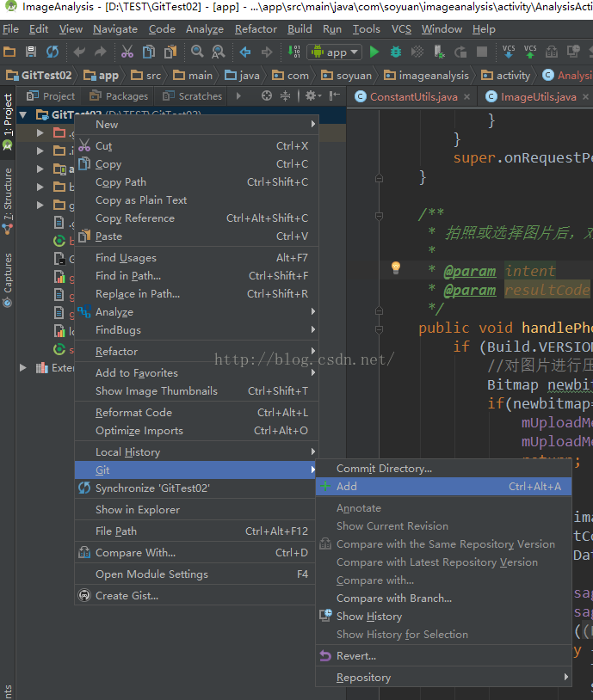Click the Collapse All icon in Project panel
Image resolution: width=593 pixels, height=700 pixels.
[285, 95]
